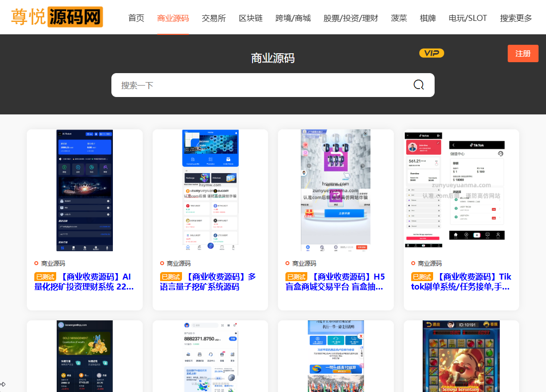Click 商业源码 tag under H5盲盒商城 card

click(304, 264)
